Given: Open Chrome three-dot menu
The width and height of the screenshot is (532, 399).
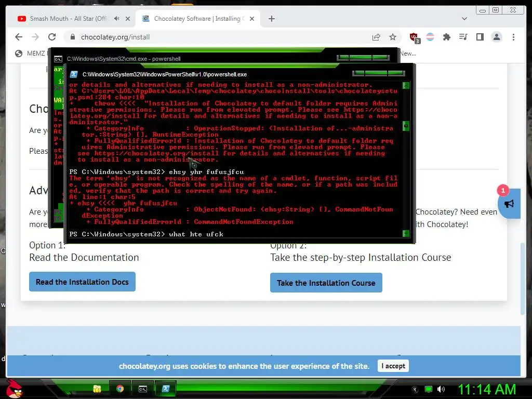Looking at the screenshot, I should [x=513, y=37].
